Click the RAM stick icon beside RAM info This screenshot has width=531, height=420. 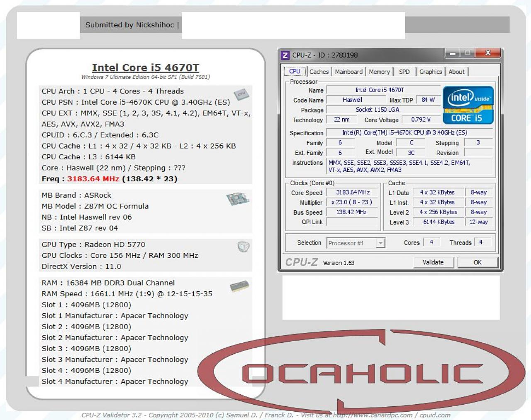[x=239, y=286]
